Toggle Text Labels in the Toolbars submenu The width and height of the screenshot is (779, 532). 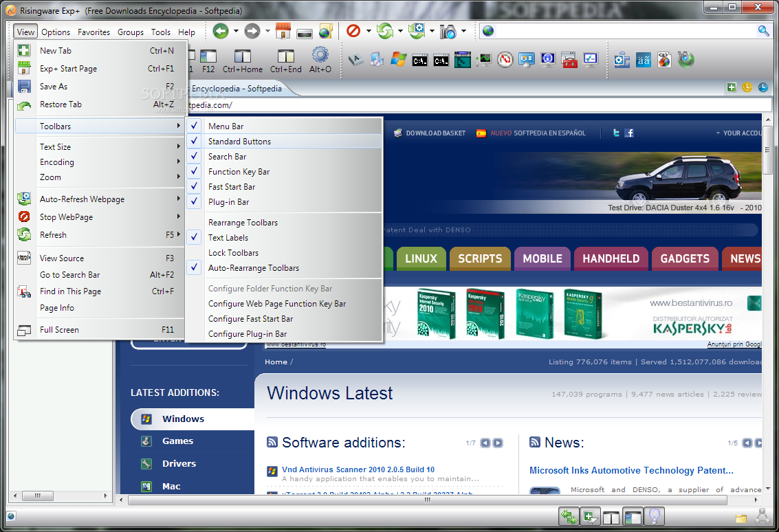[284, 237]
